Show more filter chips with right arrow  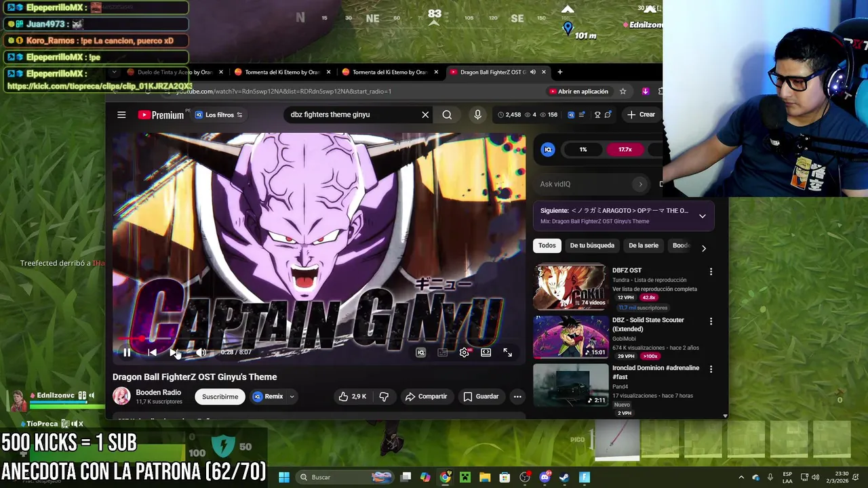(704, 248)
